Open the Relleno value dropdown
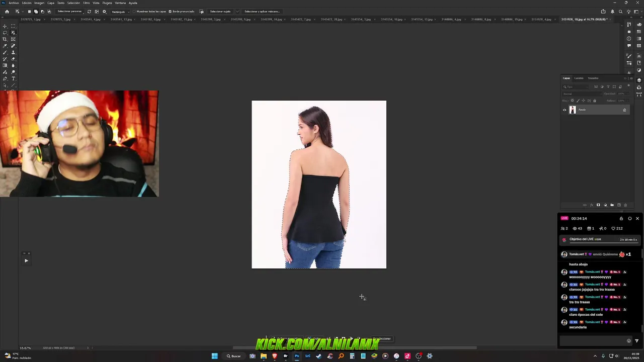The height and width of the screenshot is (362, 644). [x=627, y=101]
